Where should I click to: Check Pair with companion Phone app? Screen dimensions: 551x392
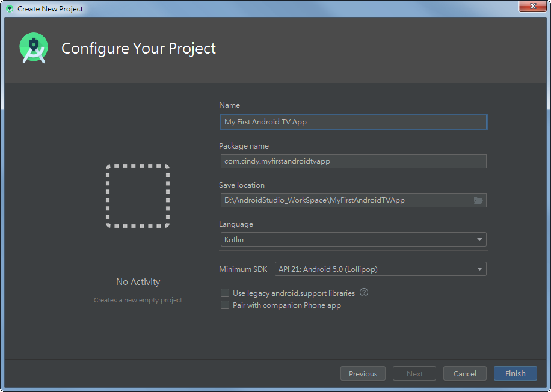pos(225,305)
